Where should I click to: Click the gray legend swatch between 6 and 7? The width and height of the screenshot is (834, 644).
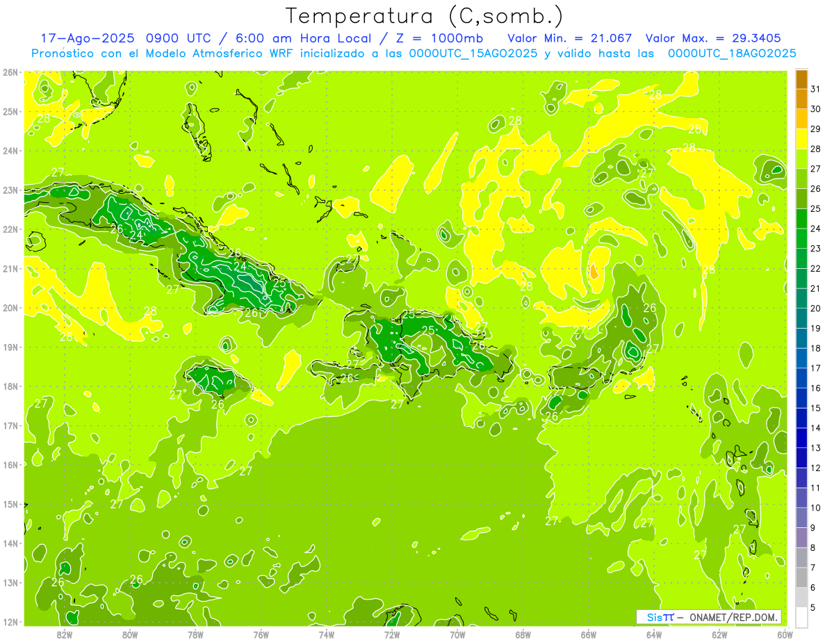point(802,577)
